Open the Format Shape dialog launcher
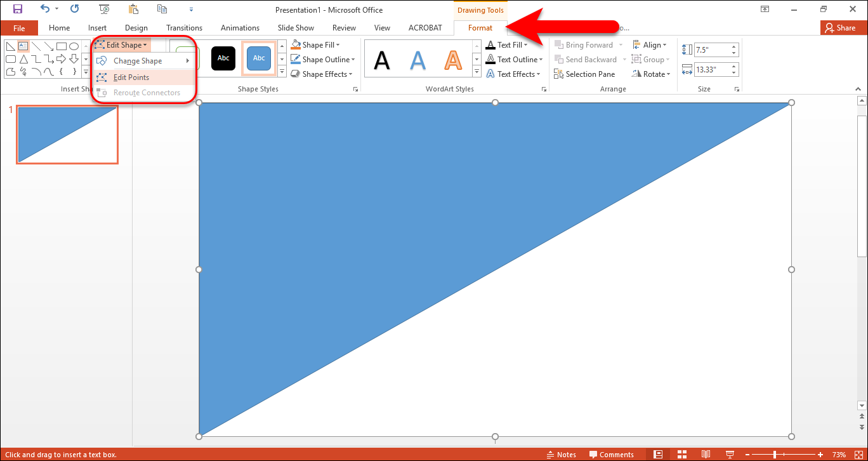Image resolution: width=868 pixels, height=461 pixels. [x=355, y=90]
